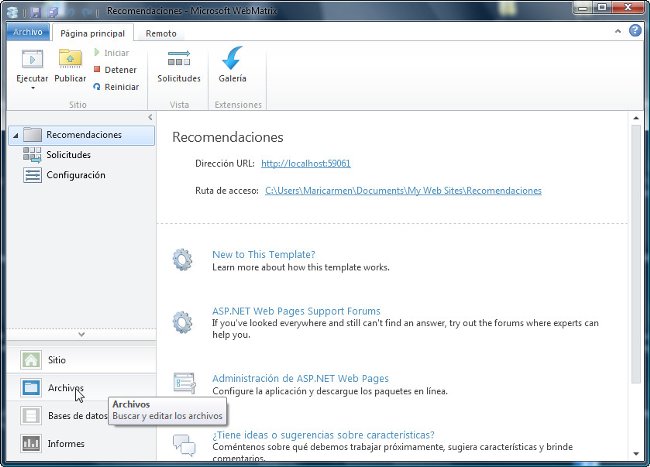Screen dimensions: 650x467
Task: Click the Publicar folder icon
Action: [x=70, y=58]
